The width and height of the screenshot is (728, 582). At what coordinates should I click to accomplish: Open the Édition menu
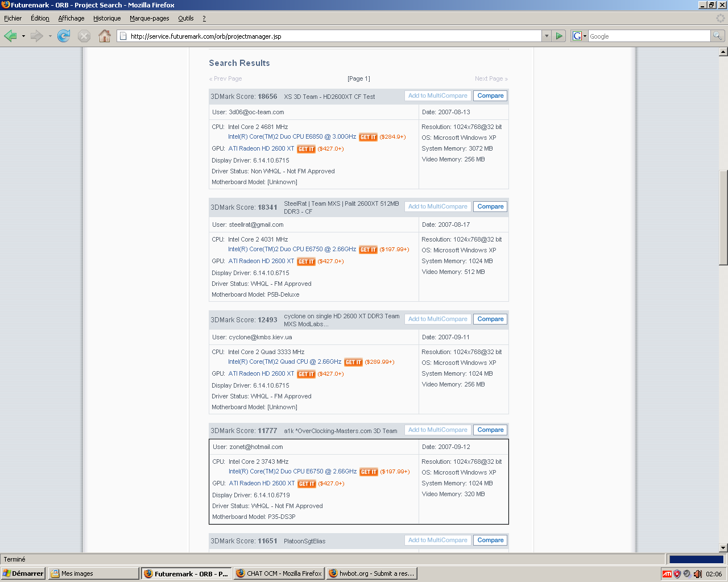[x=40, y=18]
